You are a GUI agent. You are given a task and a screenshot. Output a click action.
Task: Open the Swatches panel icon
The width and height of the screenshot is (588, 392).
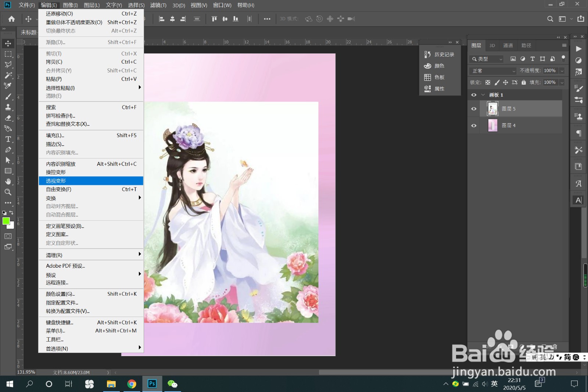tap(427, 77)
